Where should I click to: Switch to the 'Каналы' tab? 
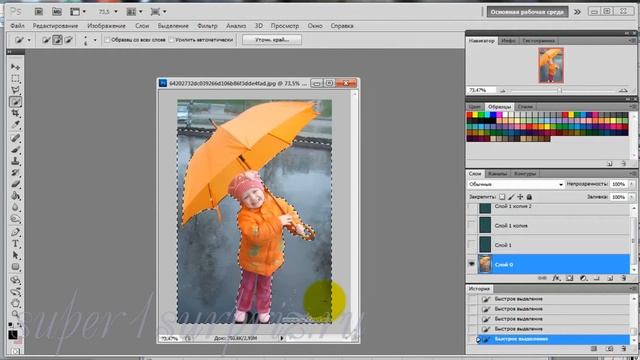497,174
